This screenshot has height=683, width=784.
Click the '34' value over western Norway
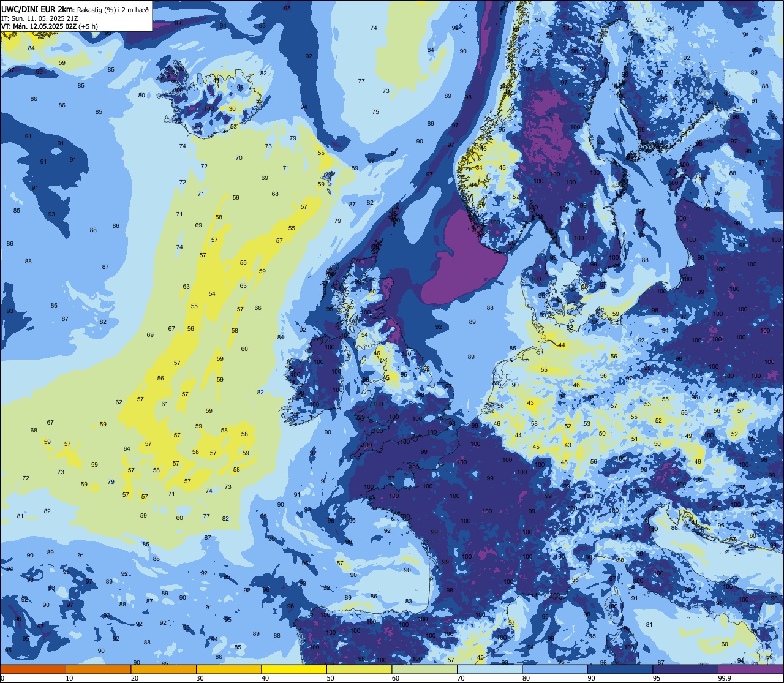coord(479,167)
